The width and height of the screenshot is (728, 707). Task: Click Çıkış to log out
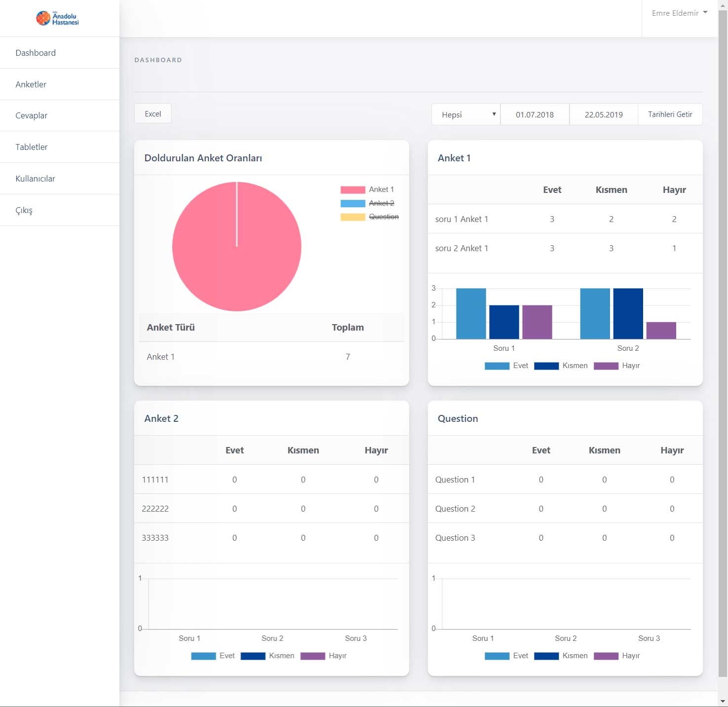[x=24, y=210]
